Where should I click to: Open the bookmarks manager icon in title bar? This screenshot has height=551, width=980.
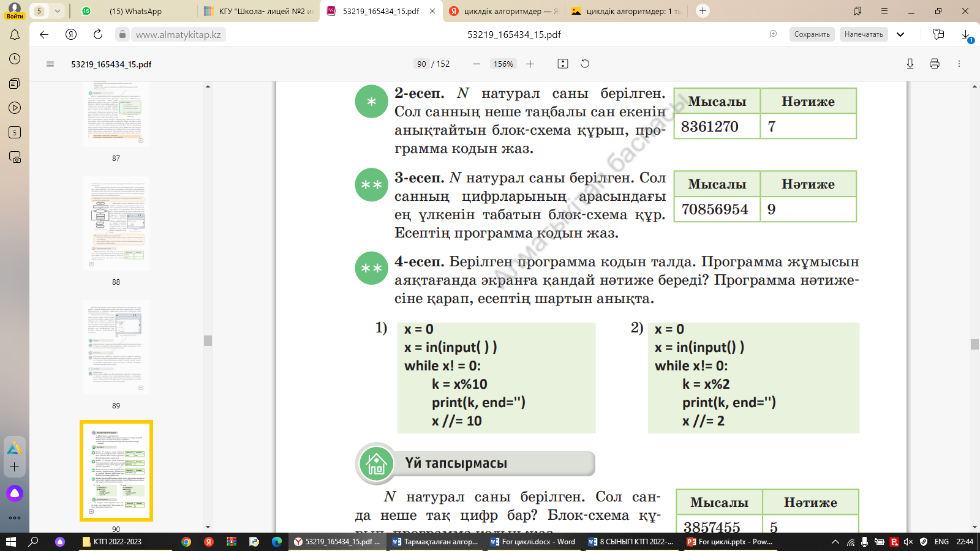(x=858, y=11)
